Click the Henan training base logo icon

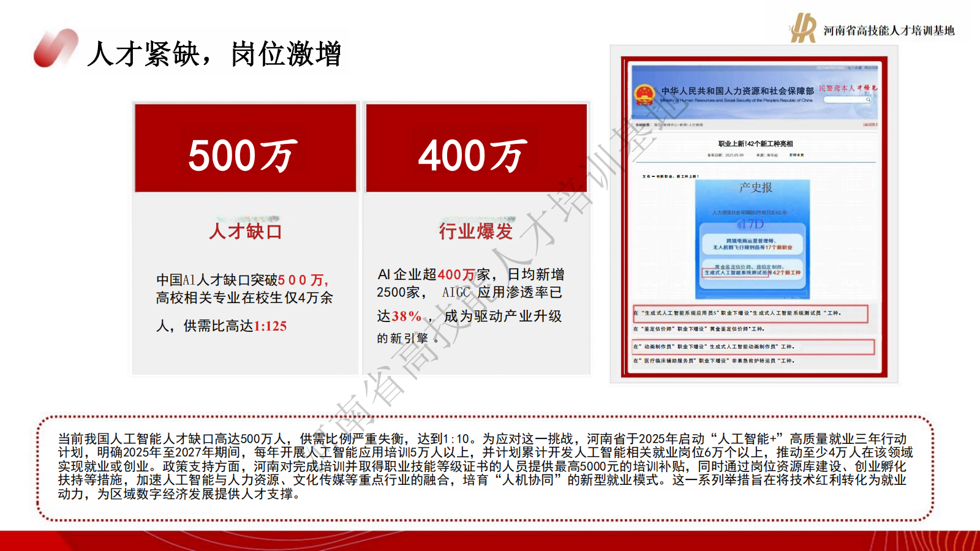coord(802,29)
